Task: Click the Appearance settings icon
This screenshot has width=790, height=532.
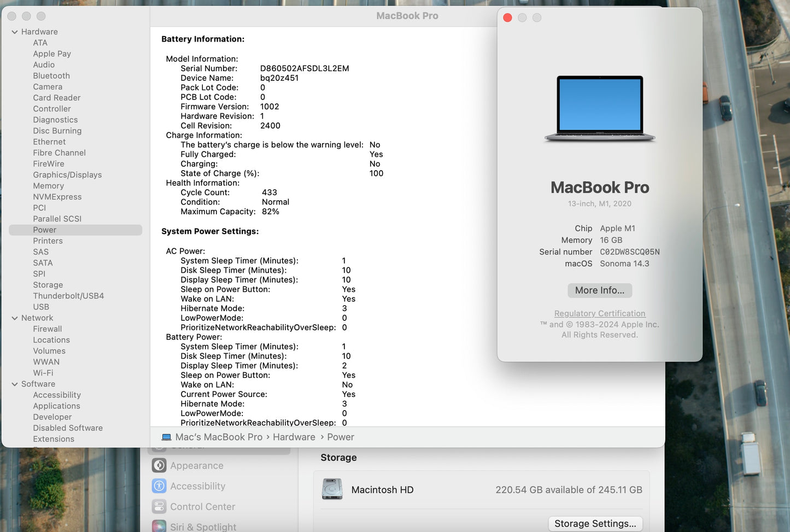Action: (159, 465)
